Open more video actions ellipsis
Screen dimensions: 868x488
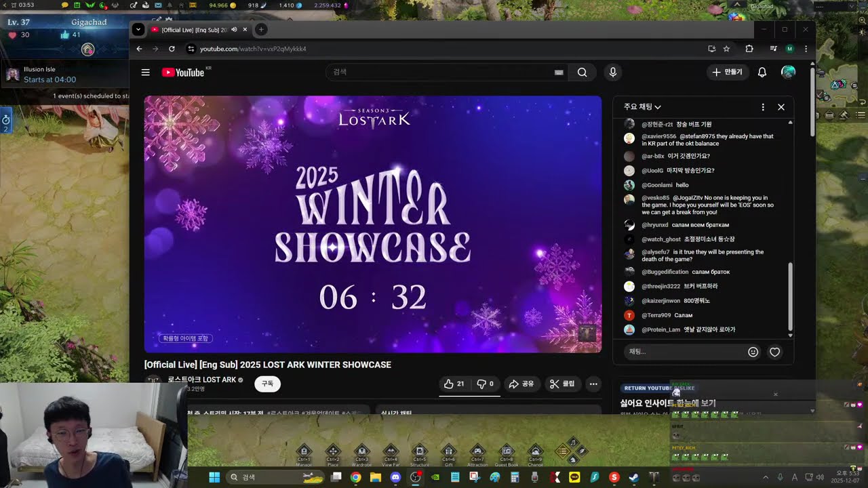pos(593,384)
